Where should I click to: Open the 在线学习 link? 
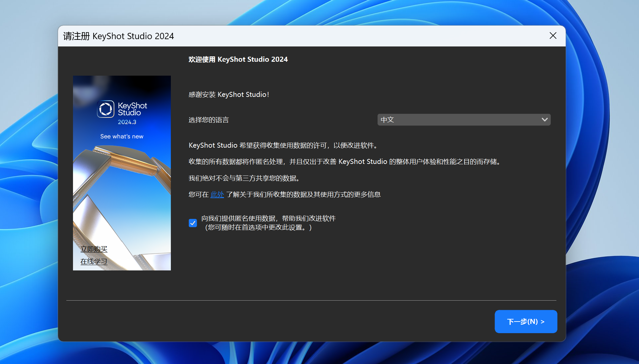[x=94, y=262]
